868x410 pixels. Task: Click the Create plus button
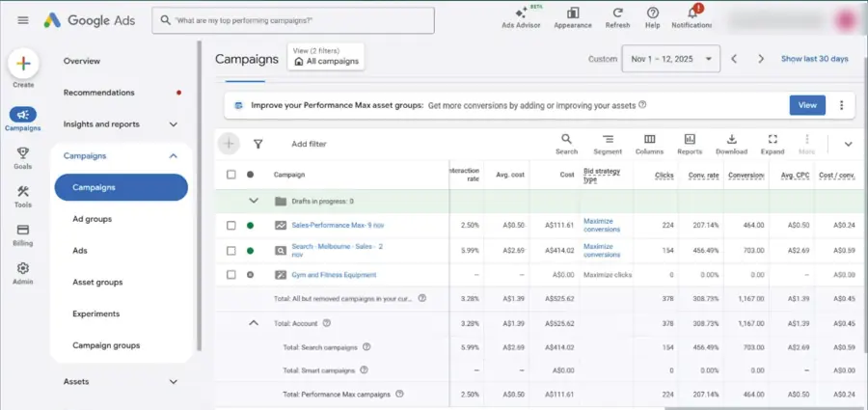tap(23, 65)
